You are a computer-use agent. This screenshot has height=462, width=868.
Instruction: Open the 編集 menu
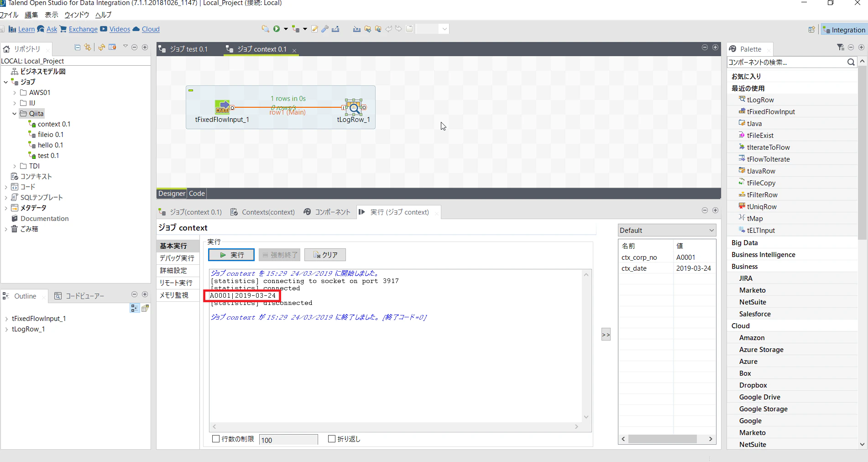pyautogui.click(x=31, y=15)
